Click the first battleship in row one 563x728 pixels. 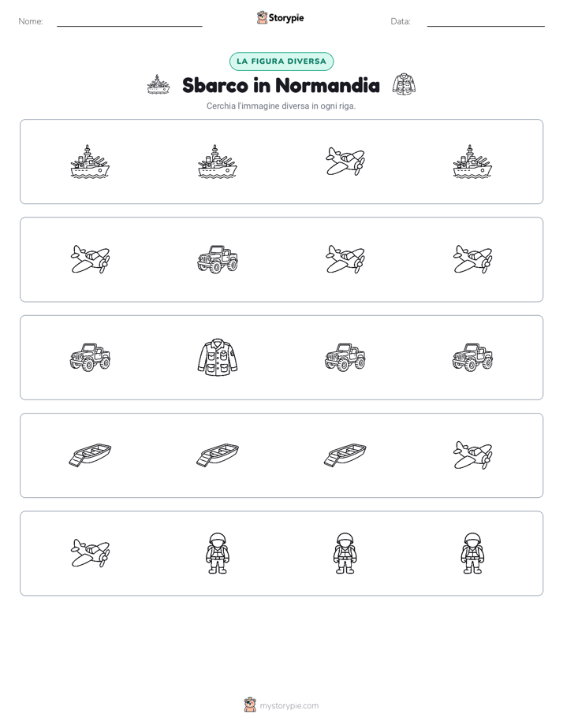90,162
